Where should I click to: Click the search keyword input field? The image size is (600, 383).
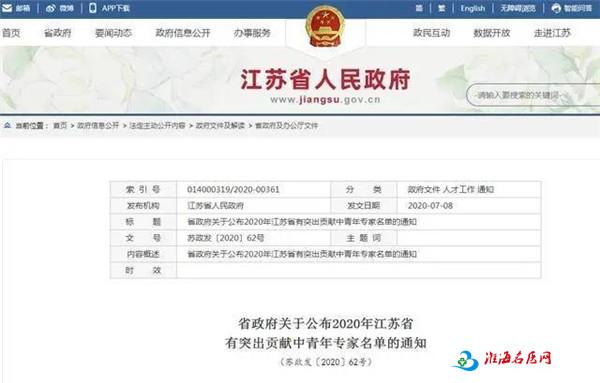pos(533,95)
